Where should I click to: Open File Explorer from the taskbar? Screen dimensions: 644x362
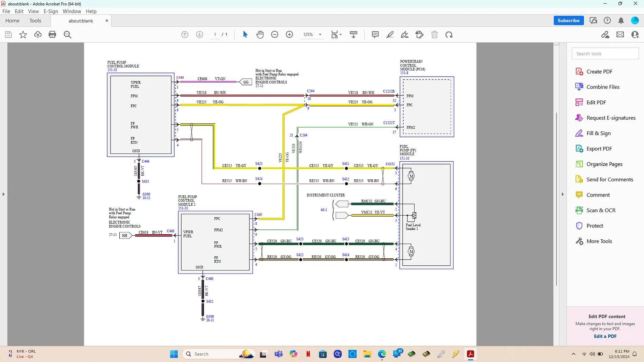367,354
